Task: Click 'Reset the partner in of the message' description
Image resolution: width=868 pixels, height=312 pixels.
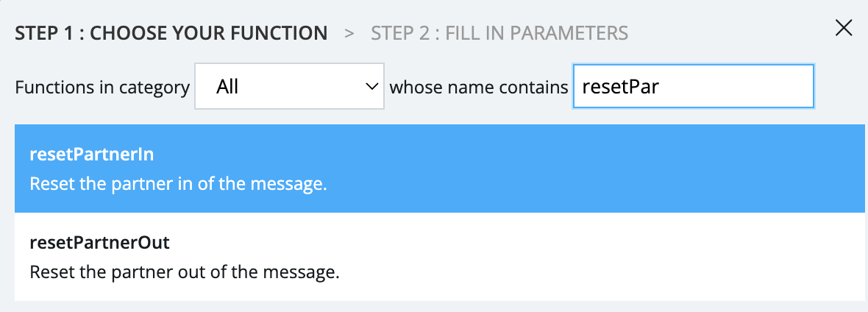Action: (178, 183)
